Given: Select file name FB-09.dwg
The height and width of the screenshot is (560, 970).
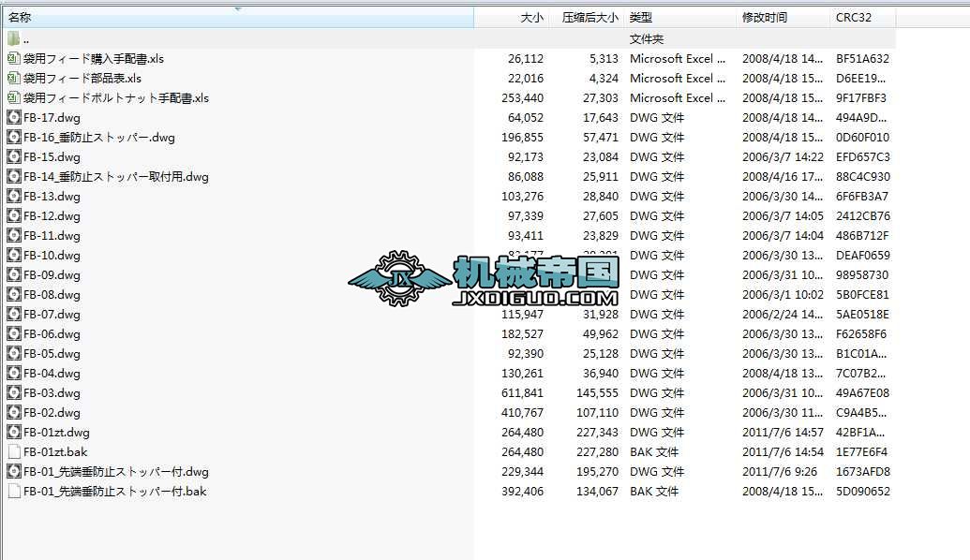Looking at the screenshot, I should pos(52,275).
